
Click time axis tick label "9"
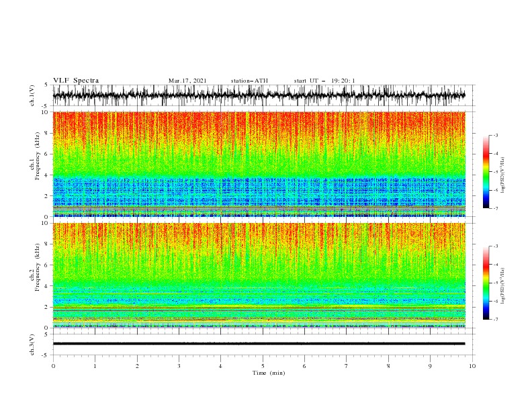(430, 366)
